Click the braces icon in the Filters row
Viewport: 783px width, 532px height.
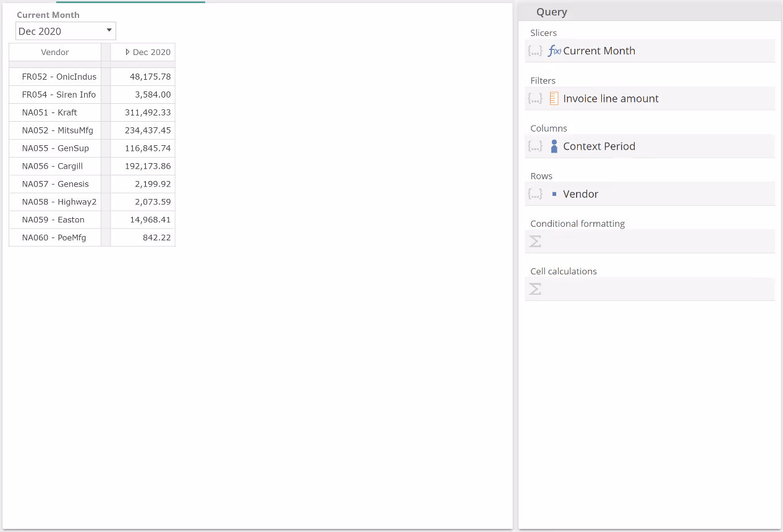(x=535, y=99)
